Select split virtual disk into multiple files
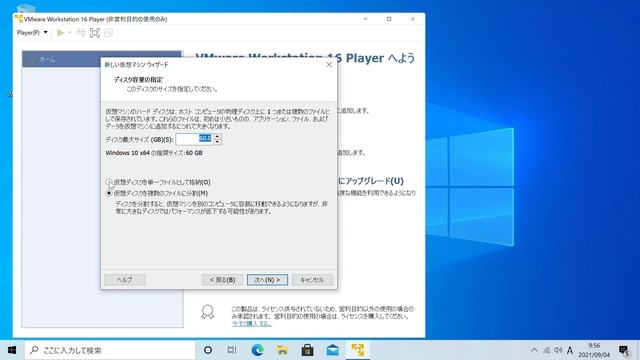This screenshot has width=640, height=360. point(109,193)
